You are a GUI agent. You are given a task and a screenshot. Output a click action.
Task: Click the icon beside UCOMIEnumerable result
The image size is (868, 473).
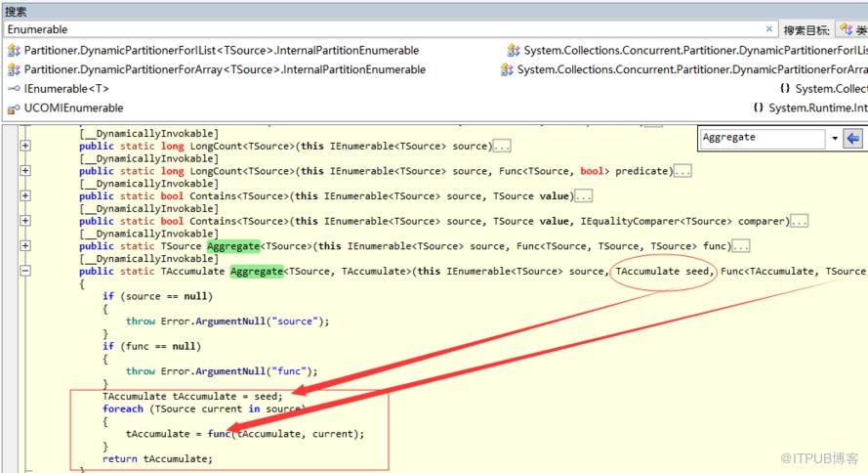[14, 108]
